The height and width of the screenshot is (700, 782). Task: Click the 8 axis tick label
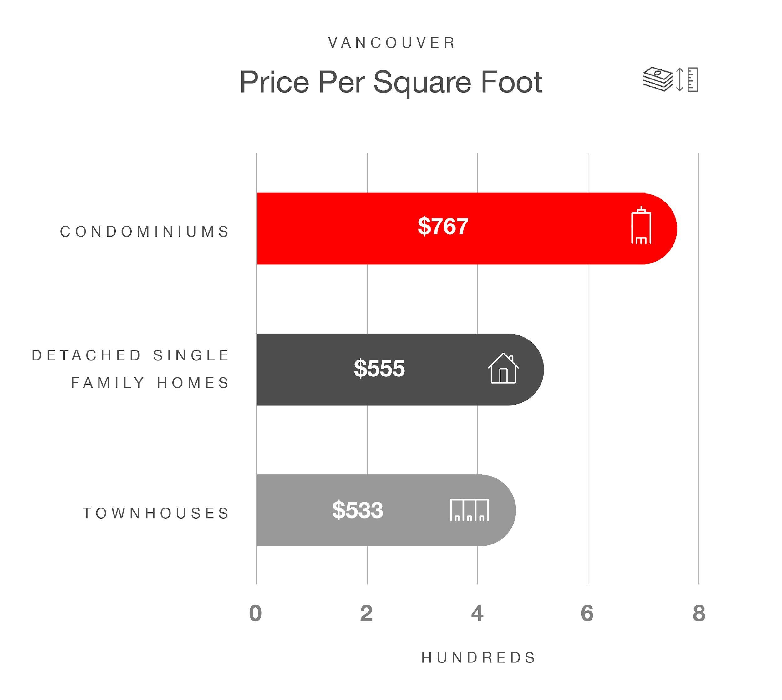click(x=699, y=613)
